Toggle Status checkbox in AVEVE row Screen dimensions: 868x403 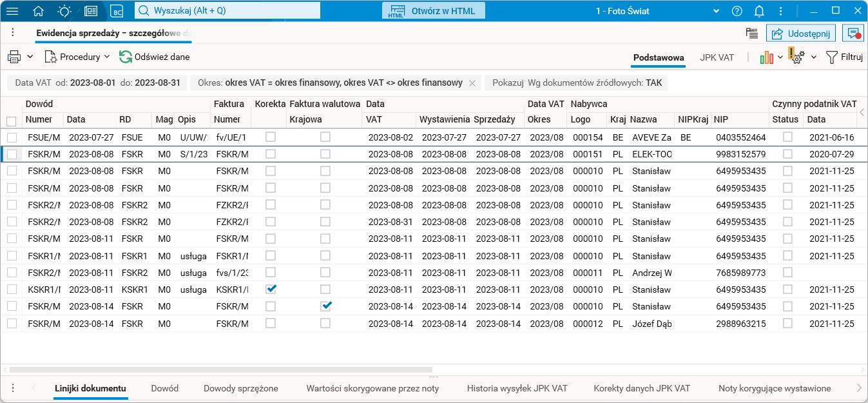pos(787,137)
